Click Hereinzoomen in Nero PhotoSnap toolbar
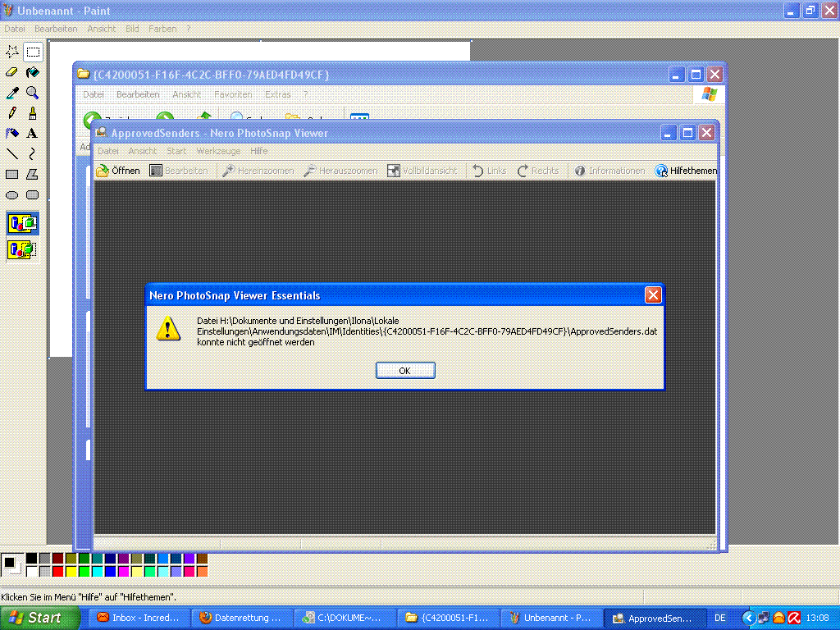Image resolution: width=840 pixels, height=630 pixels. [258, 171]
